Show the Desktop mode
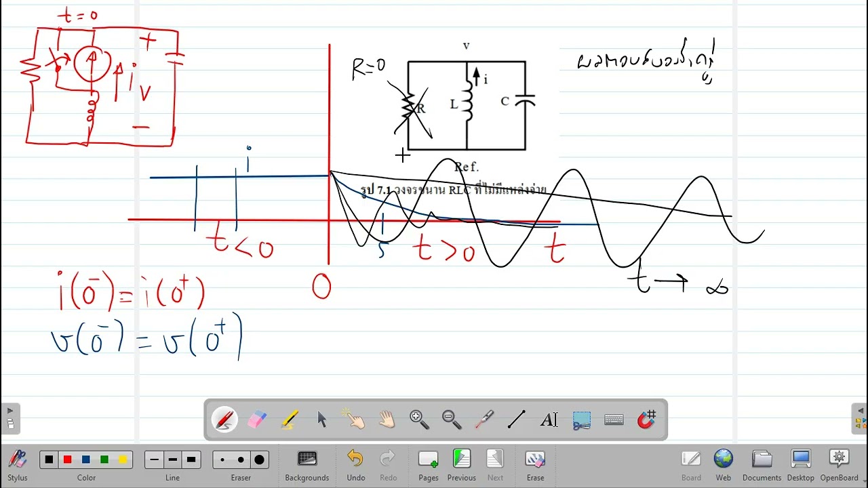Viewport: 868px width, 488px height. point(801,465)
